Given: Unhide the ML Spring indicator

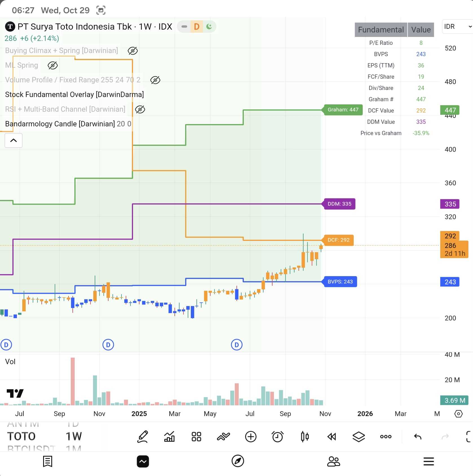Looking at the screenshot, I should pos(52,65).
